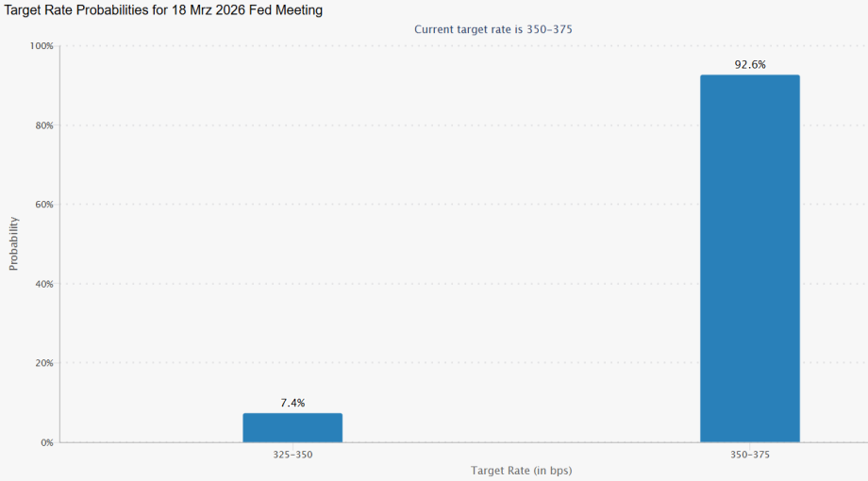Click the 60% y-axis tick label
The width and height of the screenshot is (868, 481).
(x=44, y=205)
